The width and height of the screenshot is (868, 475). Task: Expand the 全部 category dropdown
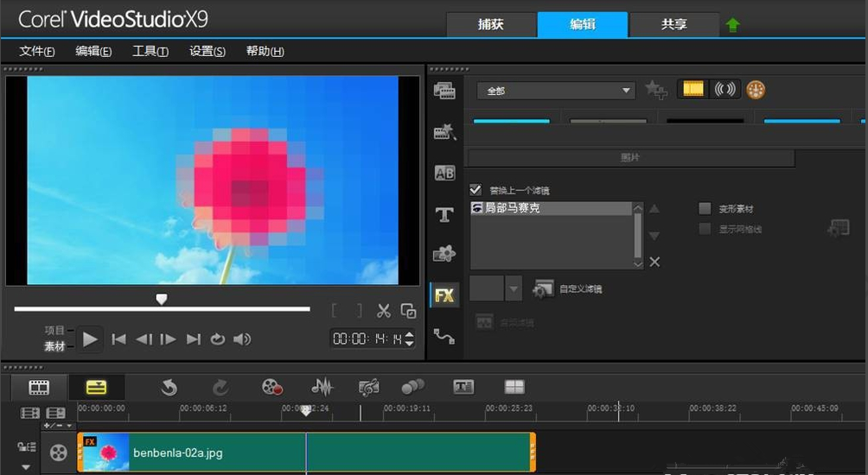click(628, 91)
